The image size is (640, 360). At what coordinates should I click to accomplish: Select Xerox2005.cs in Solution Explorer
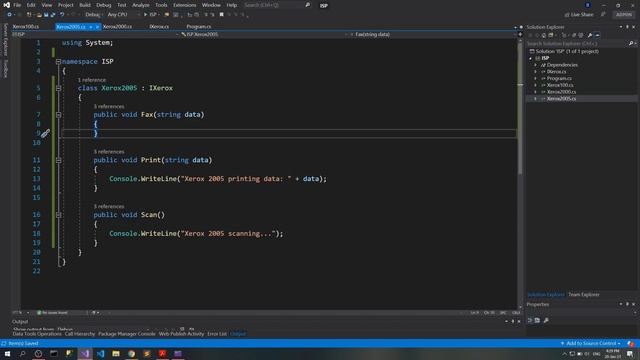pyautogui.click(x=561, y=99)
